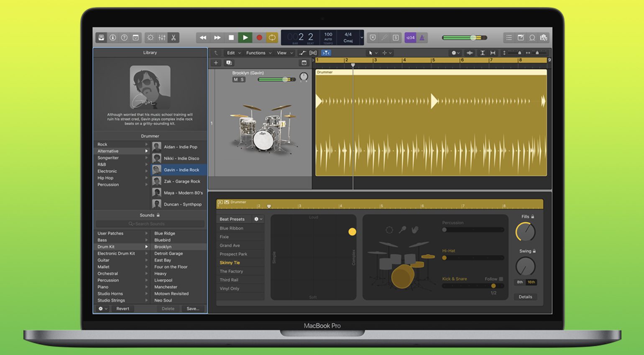Select drummer Zak - Garage Rock
The height and width of the screenshot is (355, 644).
pos(179,181)
